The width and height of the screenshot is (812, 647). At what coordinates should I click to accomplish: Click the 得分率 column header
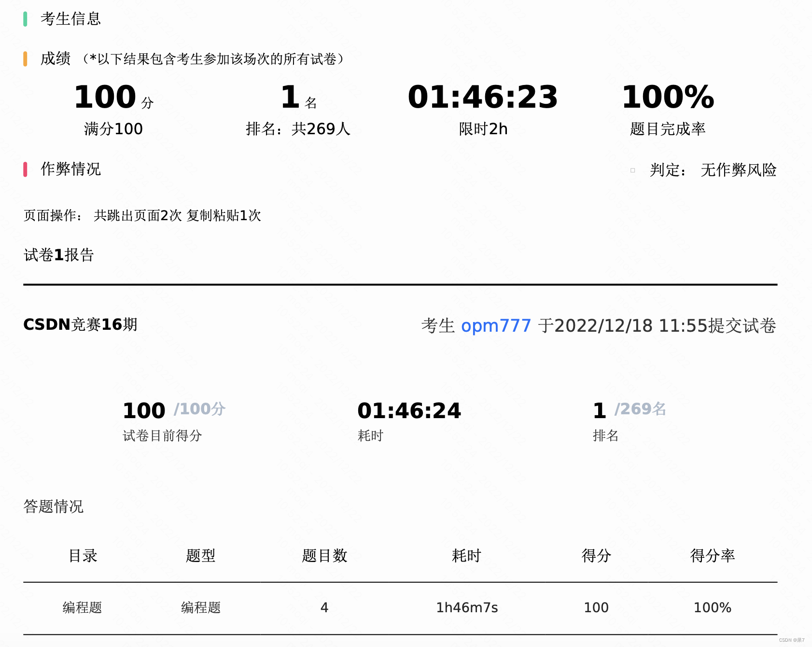[x=713, y=556]
